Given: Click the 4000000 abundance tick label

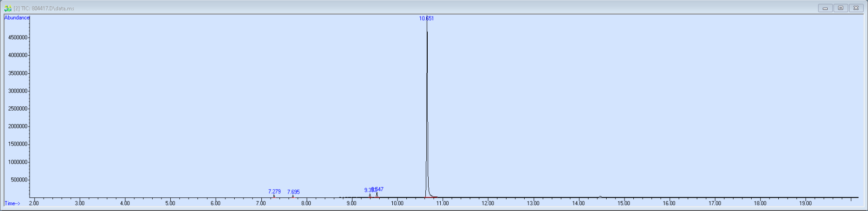Looking at the screenshot, I should point(17,55).
